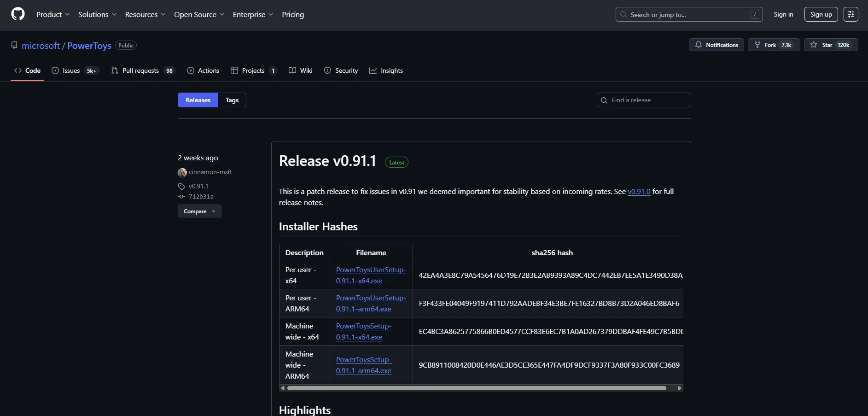Image resolution: width=868 pixels, height=416 pixels.
Task: Click the repository icon beside microsoft
Action: click(x=14, y=45)
